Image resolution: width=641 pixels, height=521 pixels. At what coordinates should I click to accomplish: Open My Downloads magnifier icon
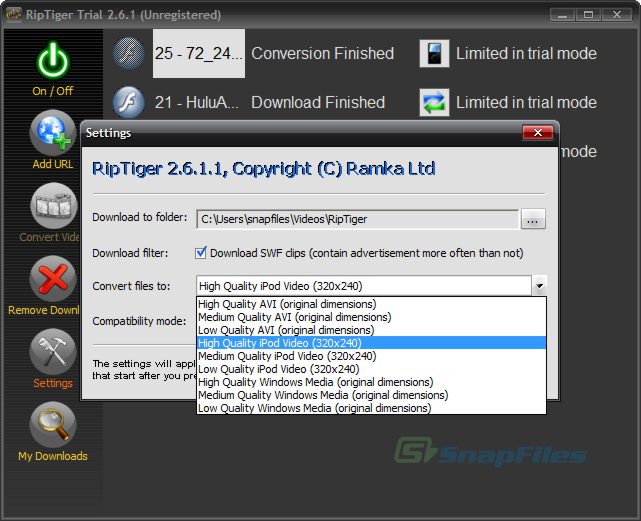(53, 424)
